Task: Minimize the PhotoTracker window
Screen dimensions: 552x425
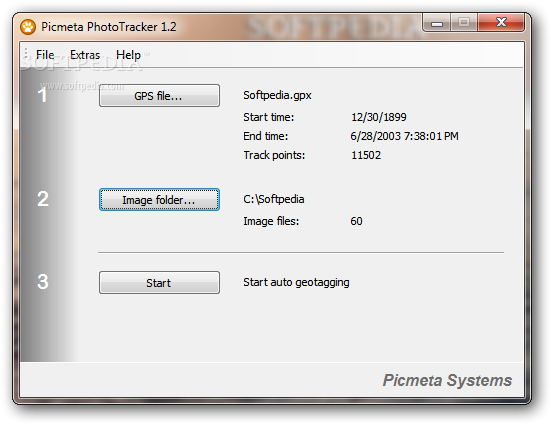Action: [437, 23]
